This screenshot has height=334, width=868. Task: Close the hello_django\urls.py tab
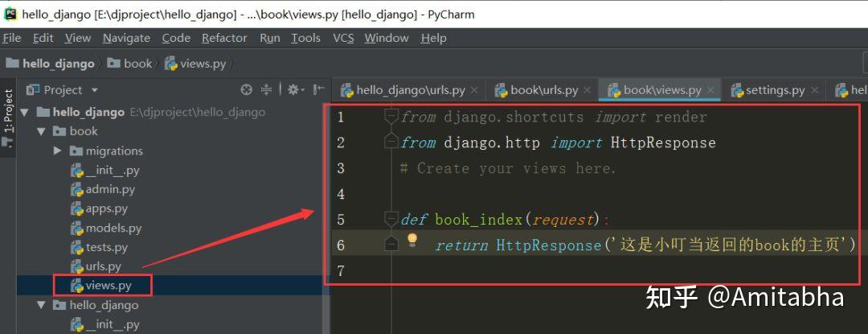coord(474,90)
